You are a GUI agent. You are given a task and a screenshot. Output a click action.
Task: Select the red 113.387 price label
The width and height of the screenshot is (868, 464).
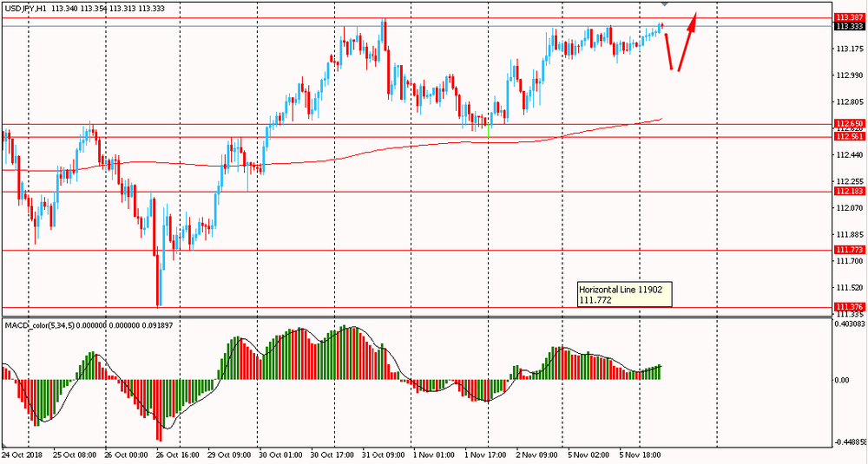pos(850,17)
